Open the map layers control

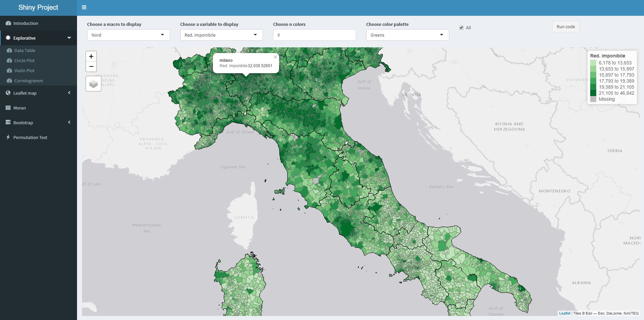point(93,84)
